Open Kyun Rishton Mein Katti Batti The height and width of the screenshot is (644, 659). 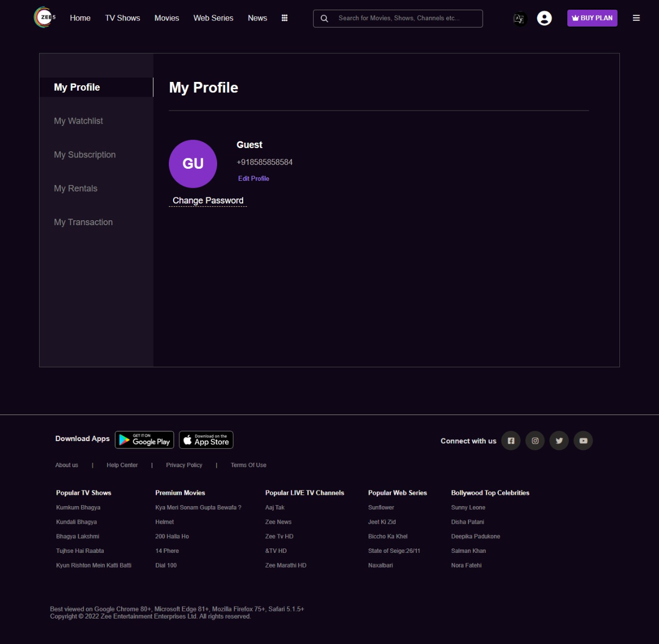(x=94, y=565)
